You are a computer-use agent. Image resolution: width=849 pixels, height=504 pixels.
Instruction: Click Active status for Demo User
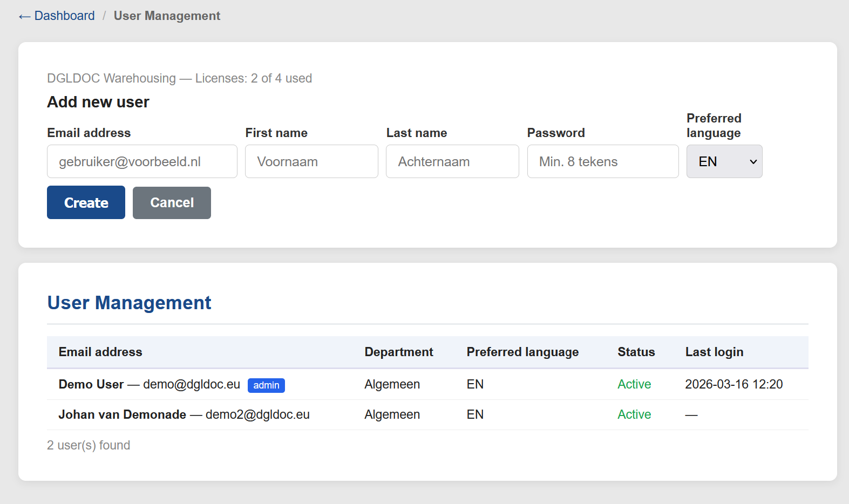click(x=634, y=384)
